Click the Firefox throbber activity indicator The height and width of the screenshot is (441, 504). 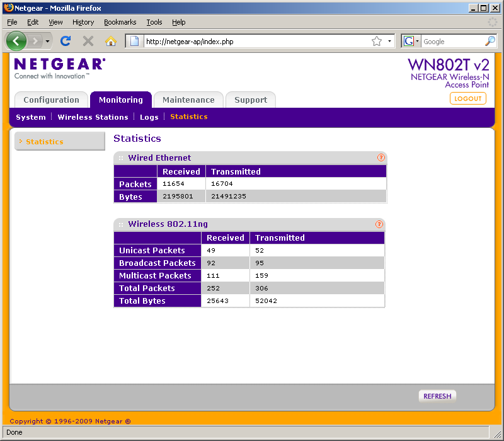point(493,22)
